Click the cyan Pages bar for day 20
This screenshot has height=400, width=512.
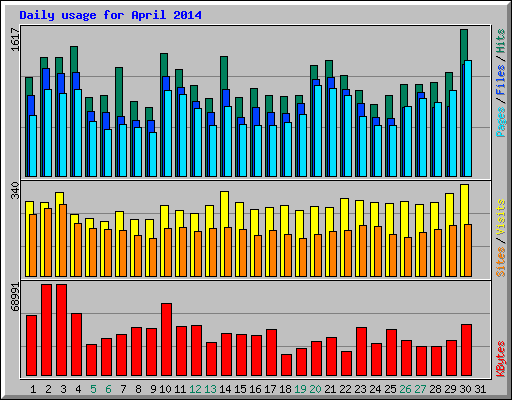(x=318, y=131)
